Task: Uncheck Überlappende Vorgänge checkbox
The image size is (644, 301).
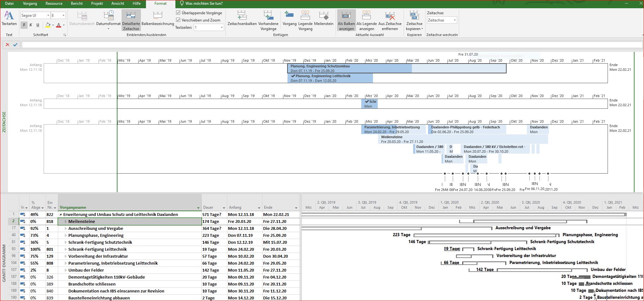Action: click(x=178, y=13)
